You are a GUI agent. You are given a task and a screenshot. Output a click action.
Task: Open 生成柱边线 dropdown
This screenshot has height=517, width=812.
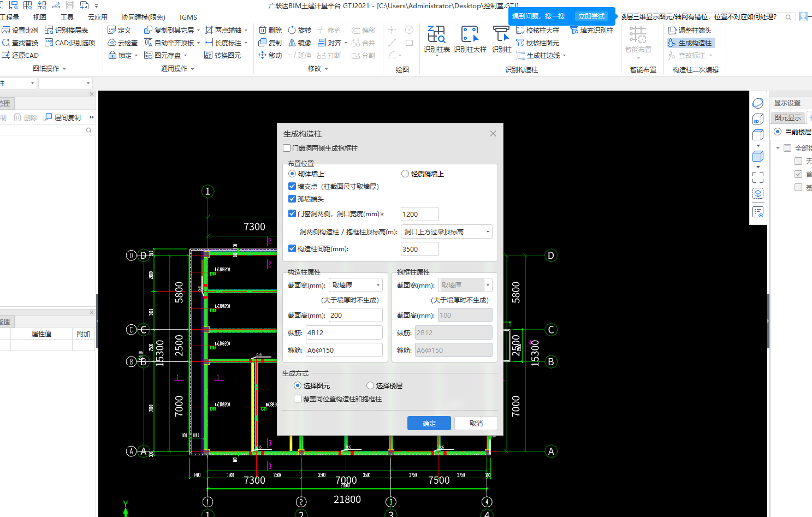[564, 55]
